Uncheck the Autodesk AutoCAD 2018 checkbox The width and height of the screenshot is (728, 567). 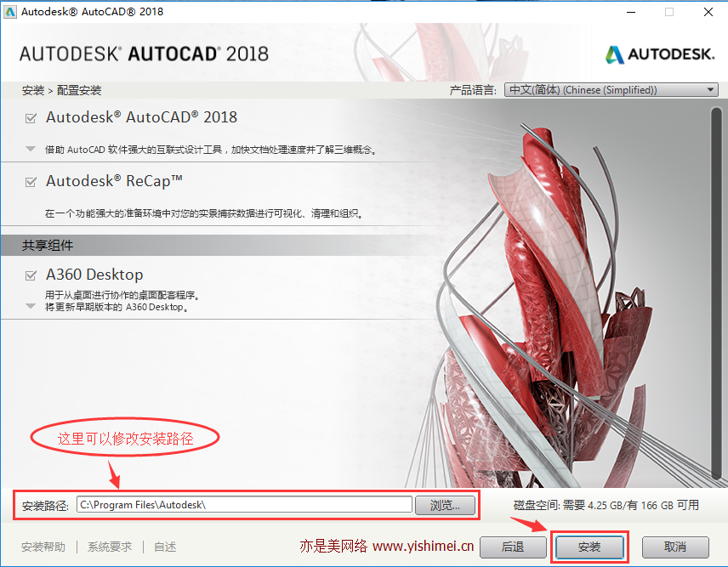pyautogui.click(x=31, y=118)
